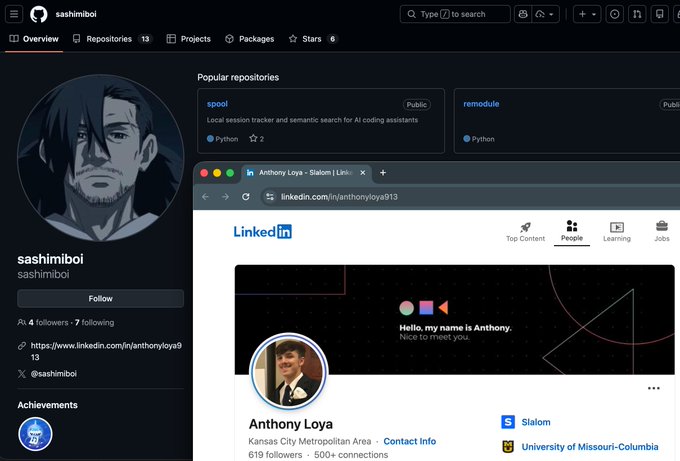The height and width of the screenshot is (461, 680).
Task: Open Contact Info on LinkedIn profile
Action: [x=409, y=441]
